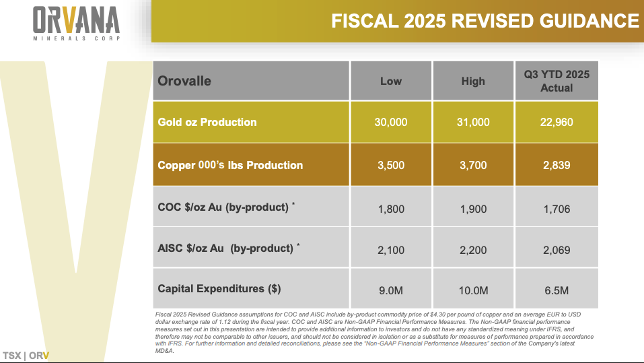Click gold low guidance value 30,000
644x363 pixels.
click(x=390, y=122)
